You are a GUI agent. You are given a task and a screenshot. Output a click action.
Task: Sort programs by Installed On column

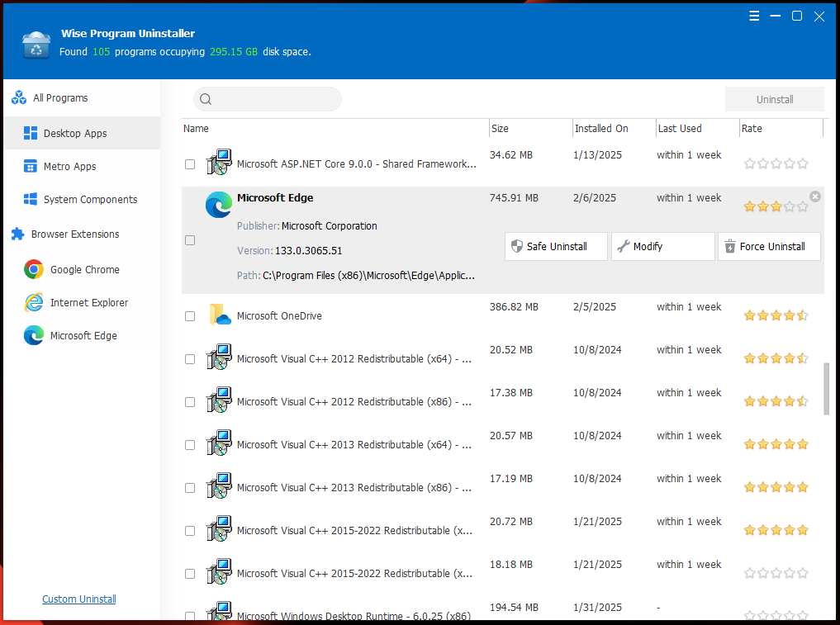point(601,129)
